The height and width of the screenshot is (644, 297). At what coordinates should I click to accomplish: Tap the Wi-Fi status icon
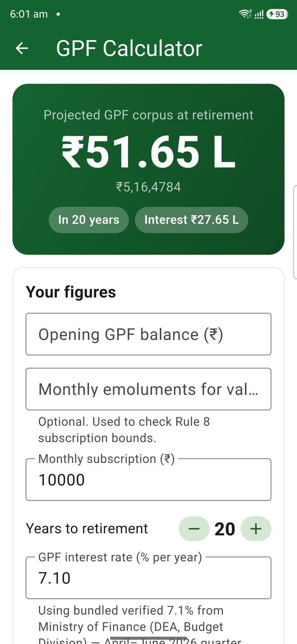point(245,14)
